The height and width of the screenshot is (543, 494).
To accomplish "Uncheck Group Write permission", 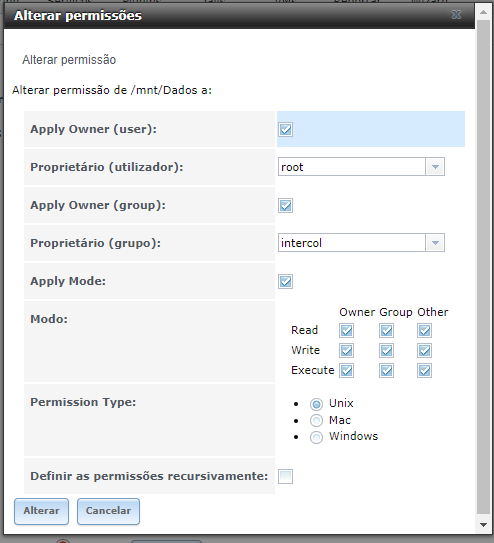I will pyautogui.click(x=386, y=350).
